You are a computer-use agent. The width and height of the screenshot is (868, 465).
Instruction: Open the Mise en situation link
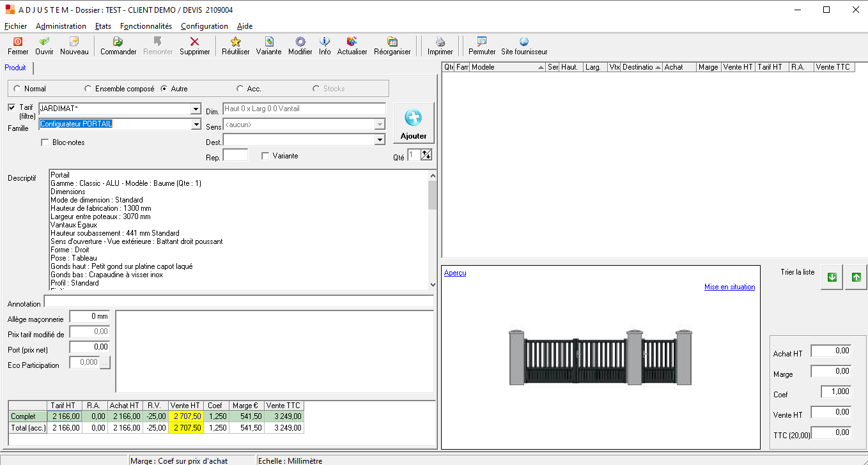[729, 287]
